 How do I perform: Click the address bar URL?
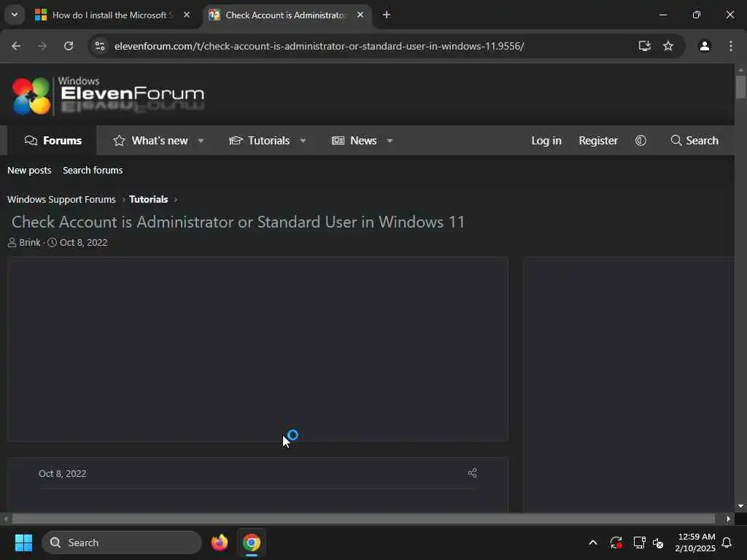319,46
